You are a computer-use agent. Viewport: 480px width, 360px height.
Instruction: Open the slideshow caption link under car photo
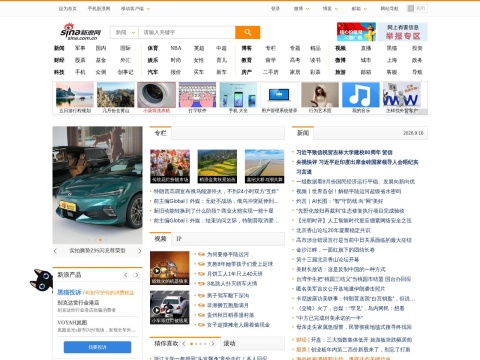coord(97,251)
